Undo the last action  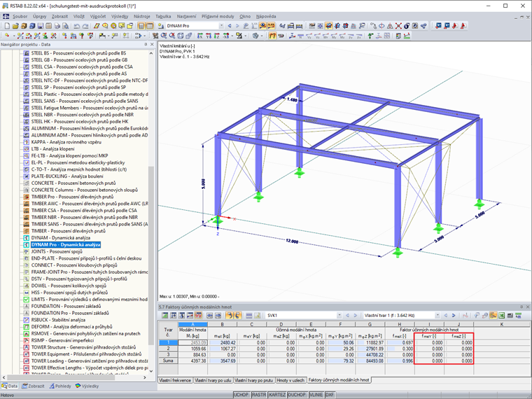tap(77, 26)
